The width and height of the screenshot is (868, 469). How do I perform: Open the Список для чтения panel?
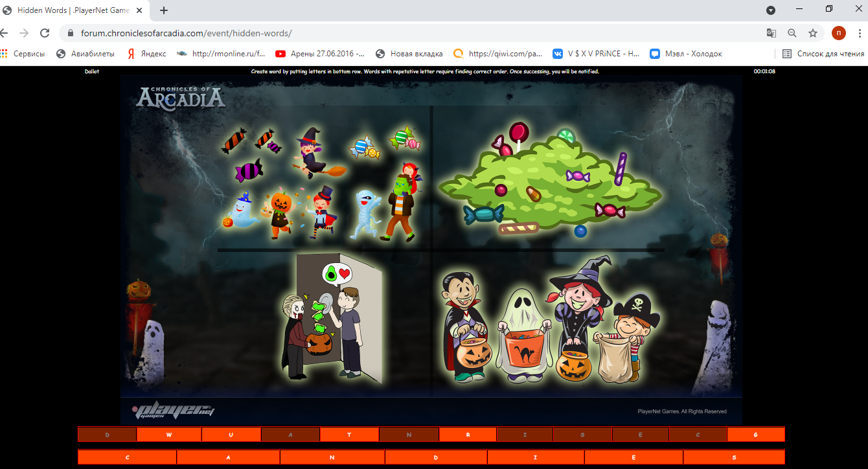[x=823, y=54]
